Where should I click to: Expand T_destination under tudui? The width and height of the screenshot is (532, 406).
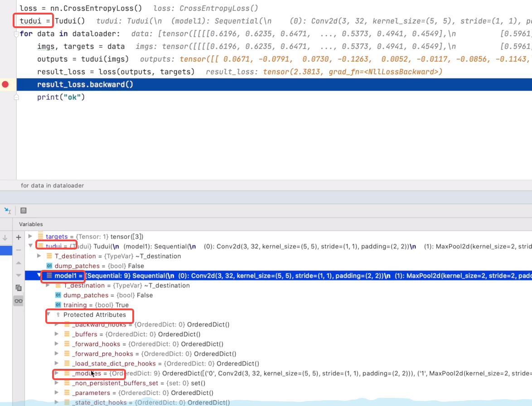(x=39, y=255)
